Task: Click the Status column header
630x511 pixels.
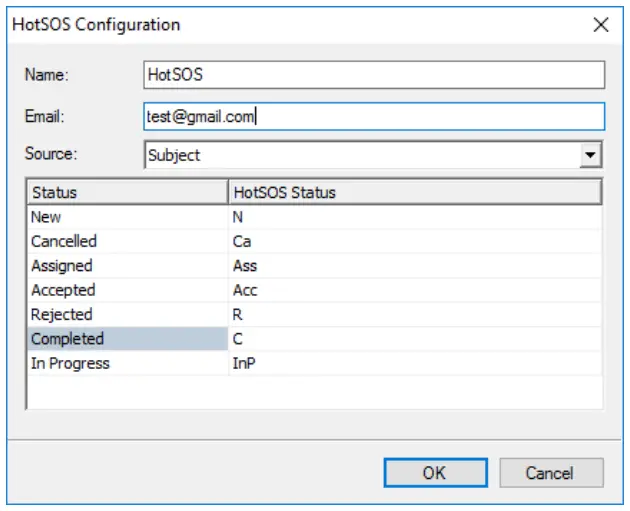Action: 127,192
